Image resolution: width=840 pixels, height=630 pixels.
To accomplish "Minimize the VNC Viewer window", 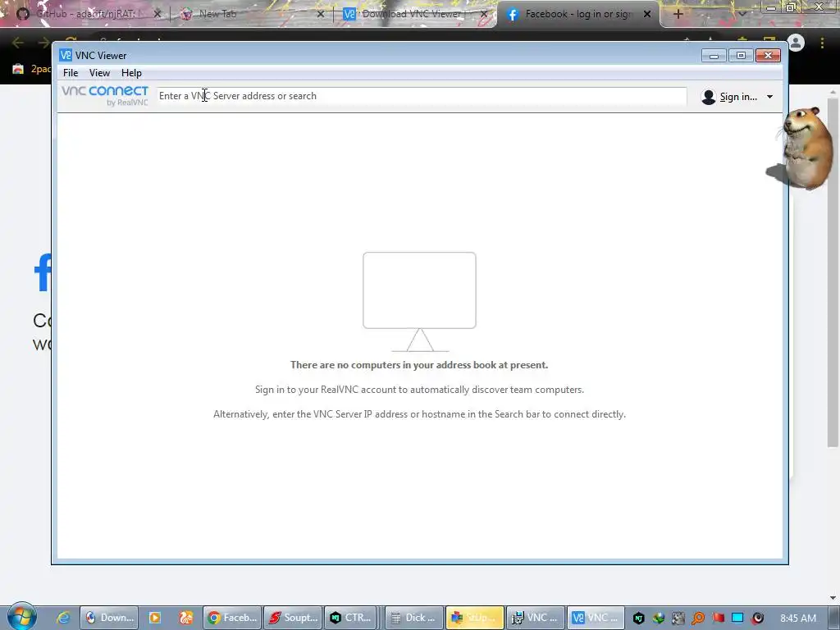I will pos(714,56).
